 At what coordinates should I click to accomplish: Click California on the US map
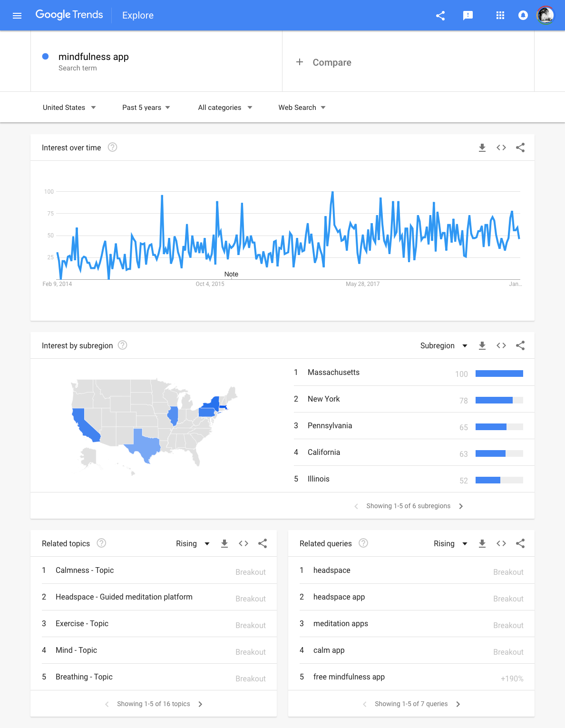pyautogui.click(x=84, y=425)
